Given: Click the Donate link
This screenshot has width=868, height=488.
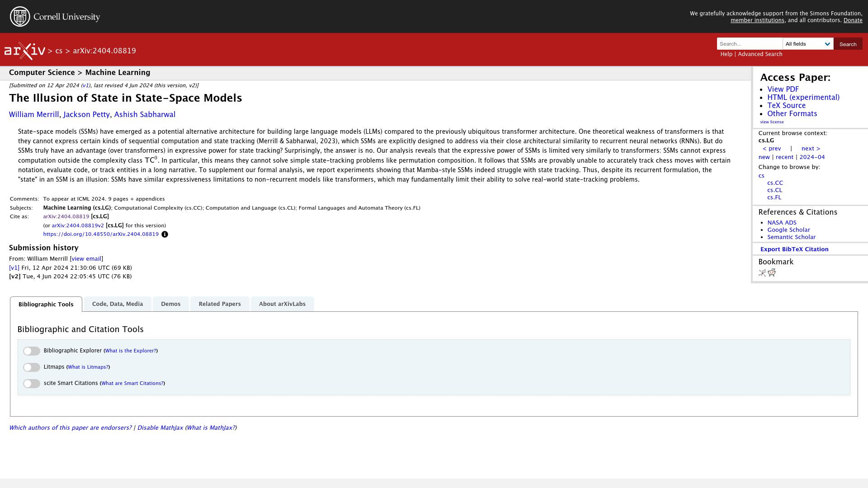Looking at the screenshot, I should (x=853, y=20).
